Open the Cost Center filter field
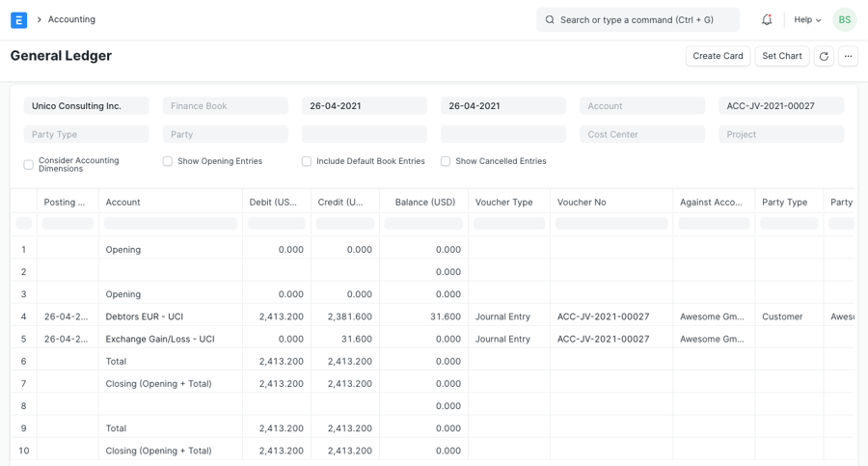 coord(641,134)
